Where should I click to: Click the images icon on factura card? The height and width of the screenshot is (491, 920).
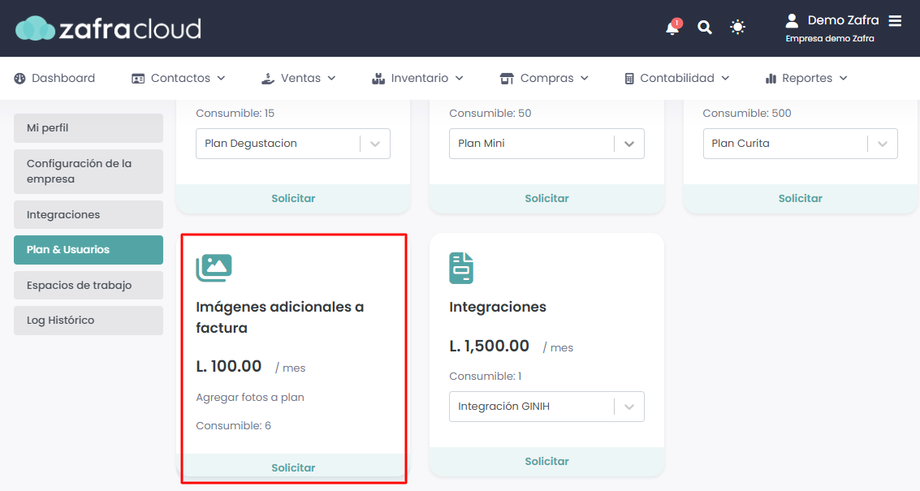pos(214,268)
